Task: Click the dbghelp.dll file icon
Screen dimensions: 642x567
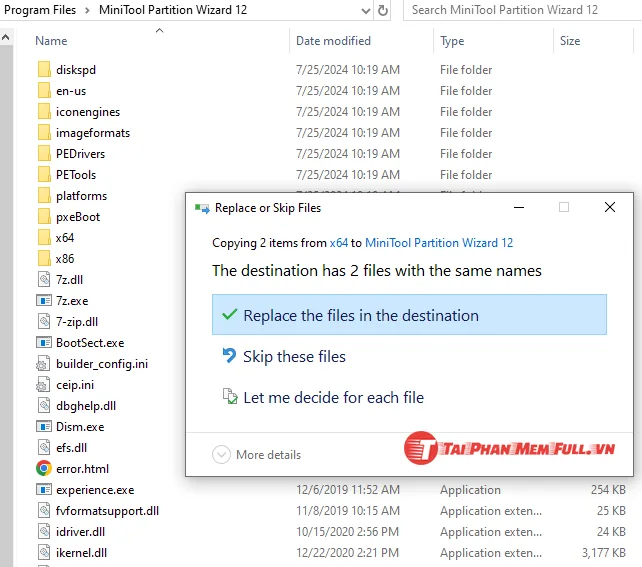Action: pos(44,405)
